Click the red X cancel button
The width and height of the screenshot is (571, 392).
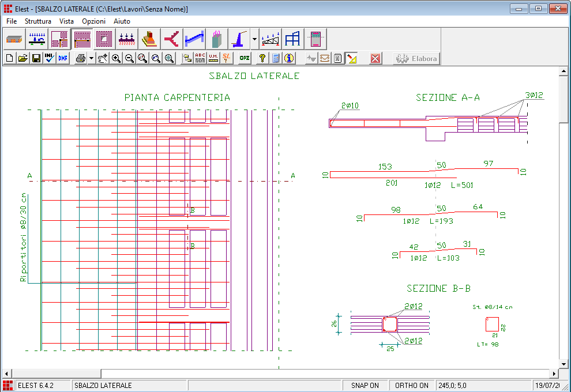point(375,58)
